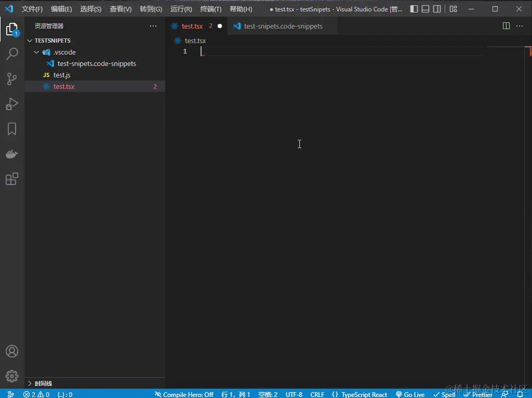Switch to the test.tsx editor tab

(192, 26)
